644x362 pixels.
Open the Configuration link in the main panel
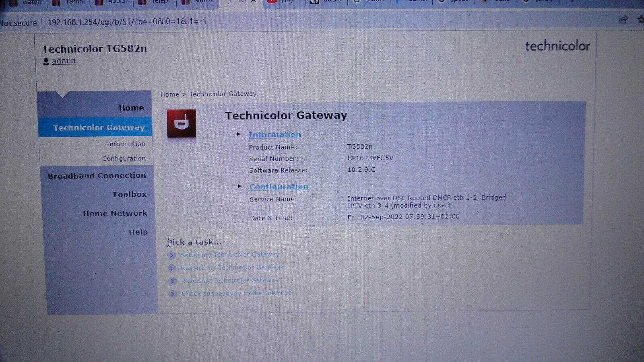(279, 186)
